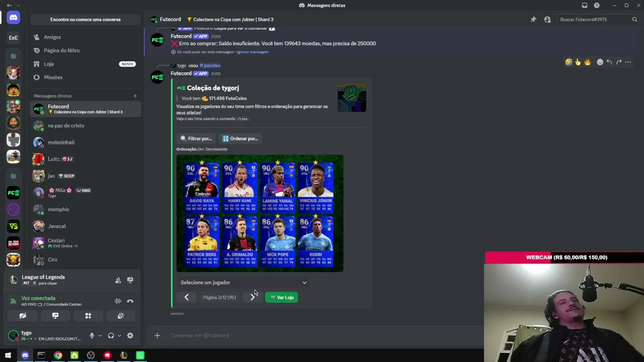Open the Futecord direct message
This screenshot has width=644, height=362.
pyautogui.click(x=86, y=109)
